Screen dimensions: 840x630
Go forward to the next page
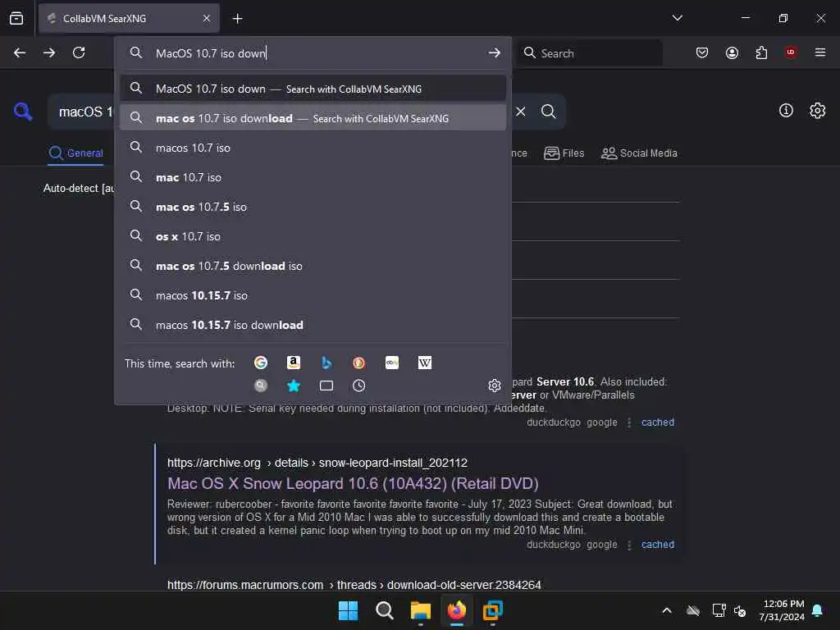click(x=49, y=52)
